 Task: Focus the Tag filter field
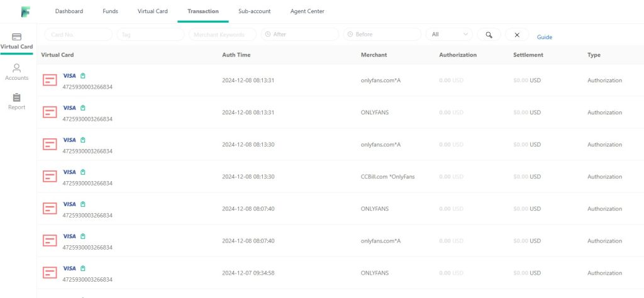(150, 35)
